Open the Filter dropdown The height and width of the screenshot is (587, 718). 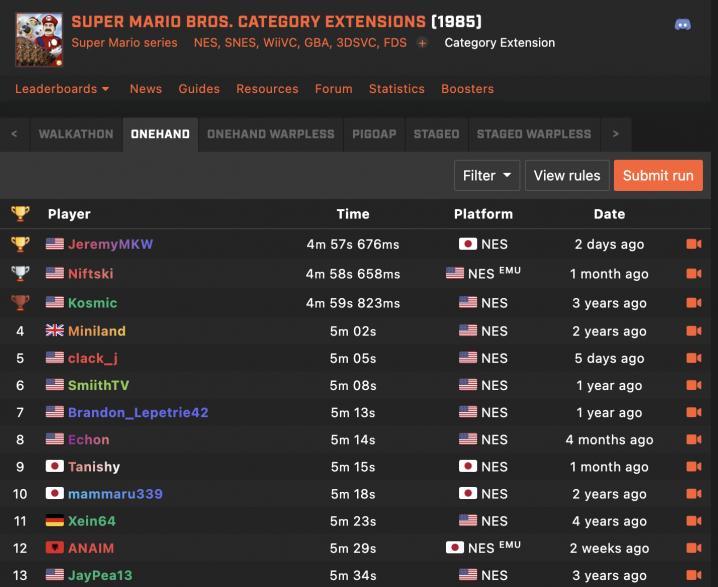click(x=487, y=175)
